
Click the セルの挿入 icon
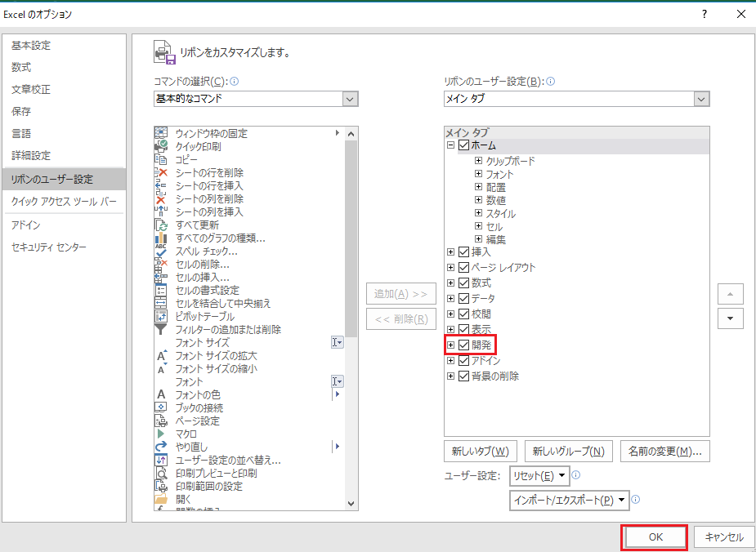click(x=160, y=277)
